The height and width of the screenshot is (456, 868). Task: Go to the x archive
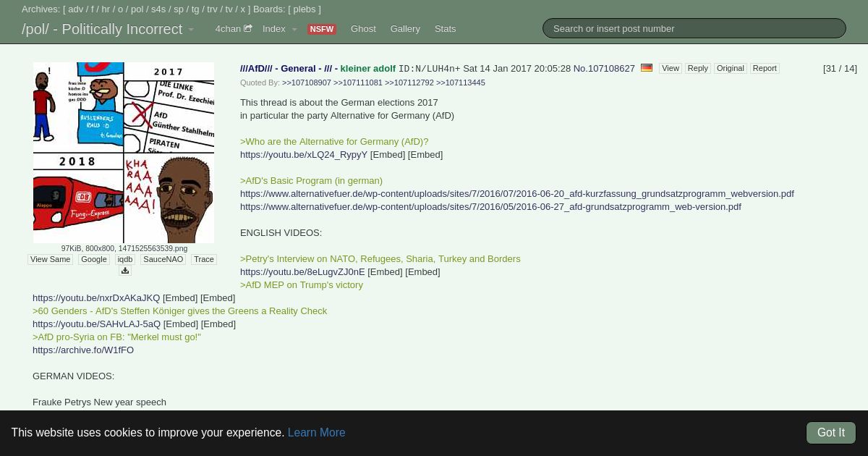(x=243, y=9)
